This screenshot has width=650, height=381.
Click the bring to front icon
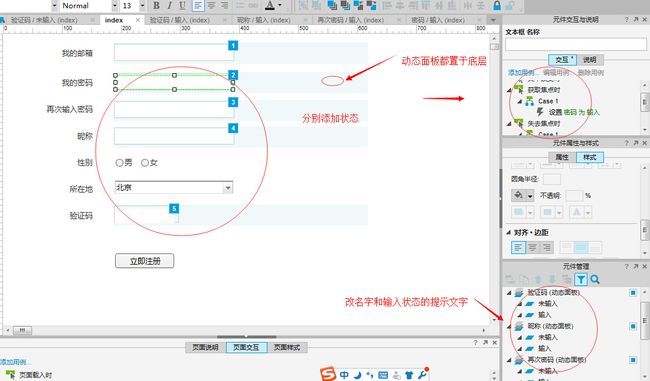coord(332,5)
